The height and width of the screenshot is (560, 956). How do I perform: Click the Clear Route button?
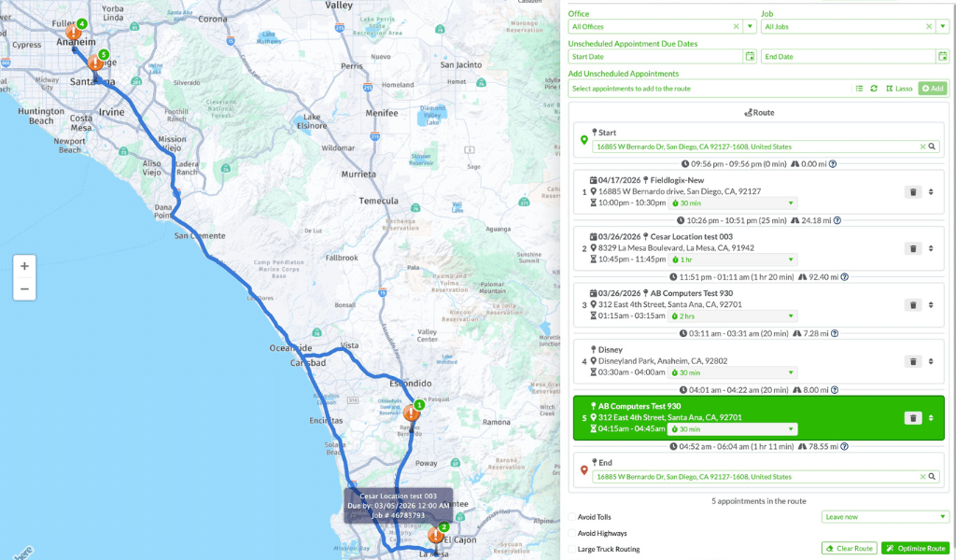[849, 549]
